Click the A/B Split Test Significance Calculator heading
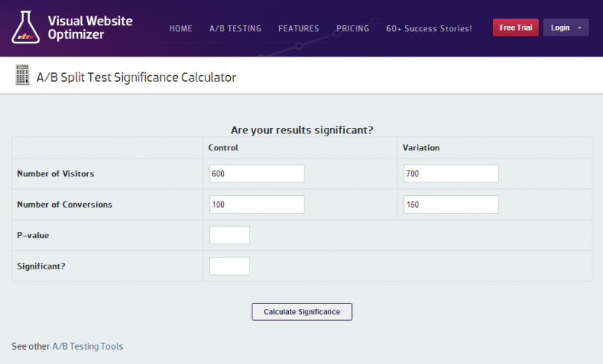Viewport: 603px width, 364px height. pyautogui.click(x=136, y=77)
